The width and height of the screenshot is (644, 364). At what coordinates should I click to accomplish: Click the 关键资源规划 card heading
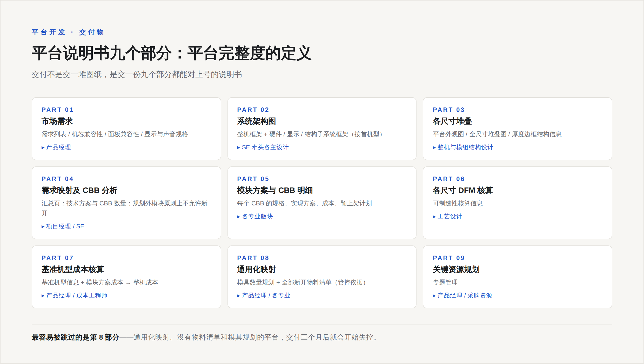[456, 269]
